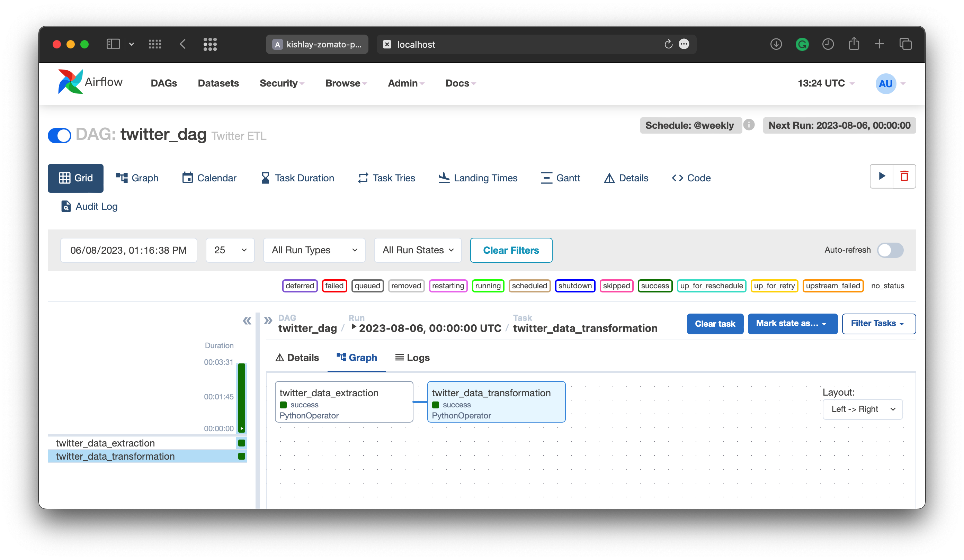
Task: Click the base date input field
Action: (x=128, y=250)
